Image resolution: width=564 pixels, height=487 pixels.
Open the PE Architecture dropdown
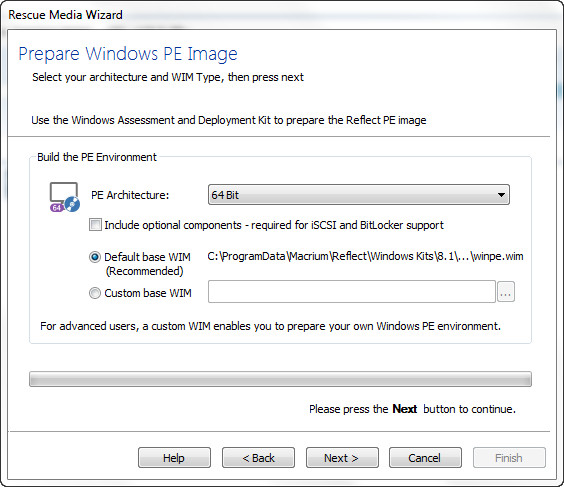click(359, 195)
